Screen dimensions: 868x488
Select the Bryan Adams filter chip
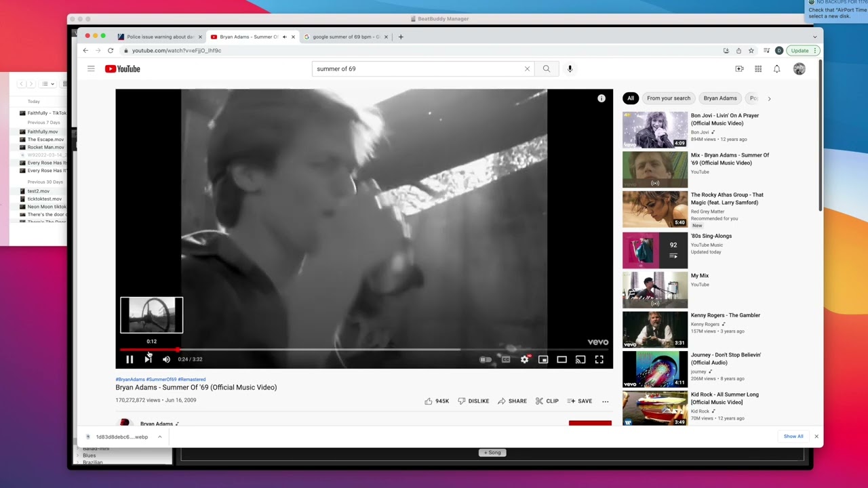coord(720,98)
